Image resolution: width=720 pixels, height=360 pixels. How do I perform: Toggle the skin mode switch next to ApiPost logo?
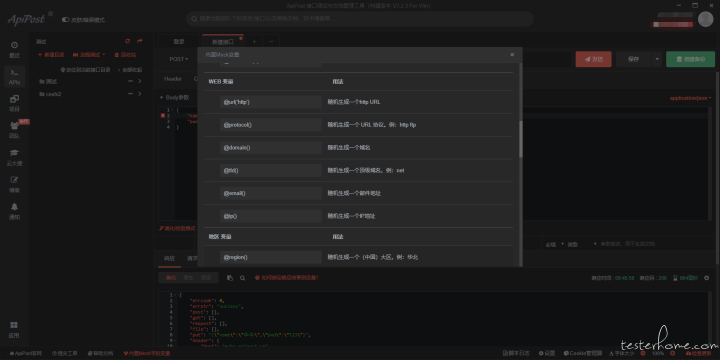[65, 20]
